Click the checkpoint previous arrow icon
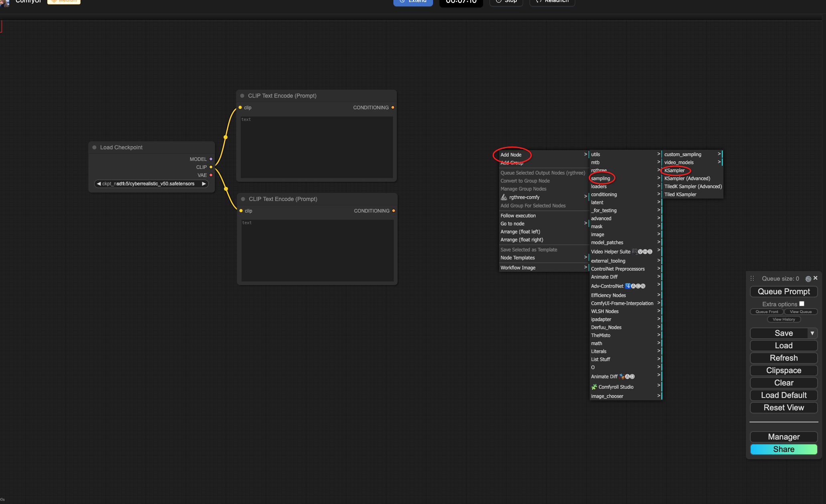This screenshot has width=826, height=504. click(x=99, y=184)
